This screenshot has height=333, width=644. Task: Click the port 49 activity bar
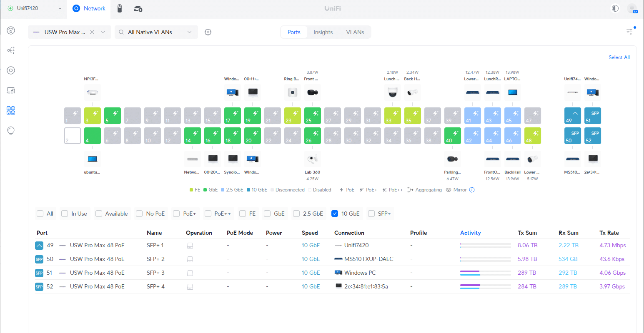tap(486, 245)
